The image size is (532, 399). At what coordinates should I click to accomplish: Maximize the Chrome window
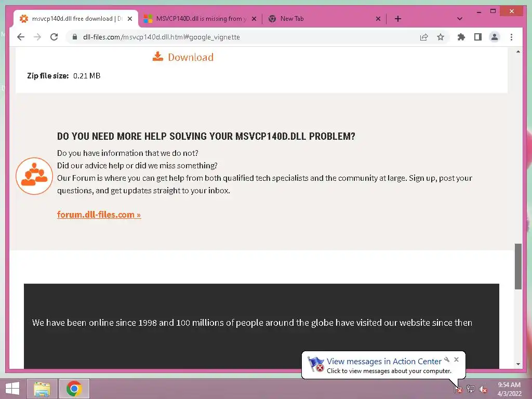pos(493,11)
